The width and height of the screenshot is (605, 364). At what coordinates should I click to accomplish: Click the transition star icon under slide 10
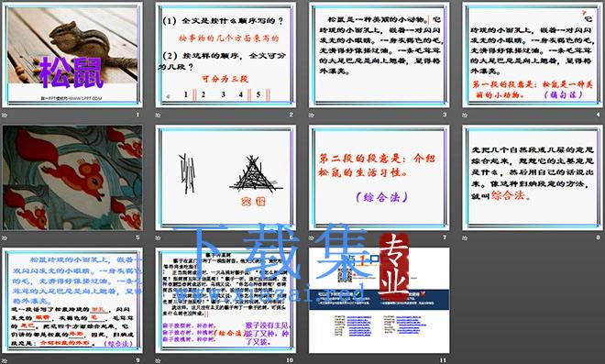[159, 360]
